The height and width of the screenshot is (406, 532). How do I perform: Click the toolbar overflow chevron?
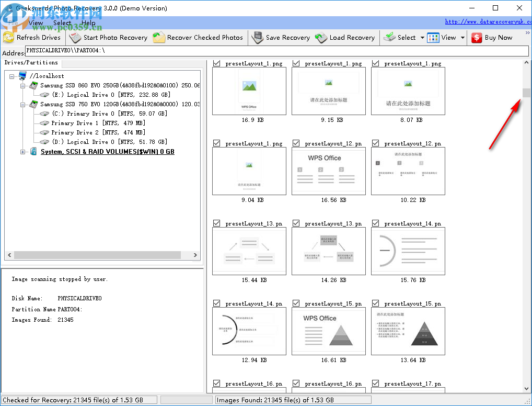(527, 33)
